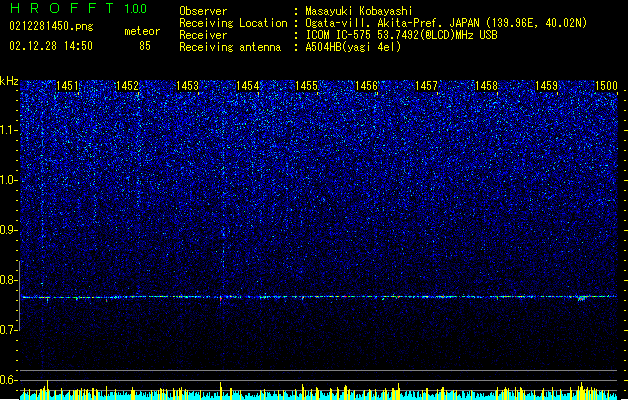629x400 pixels.
Task: Click the red echo on the carrier line near 1454
Action: [221, 298]
